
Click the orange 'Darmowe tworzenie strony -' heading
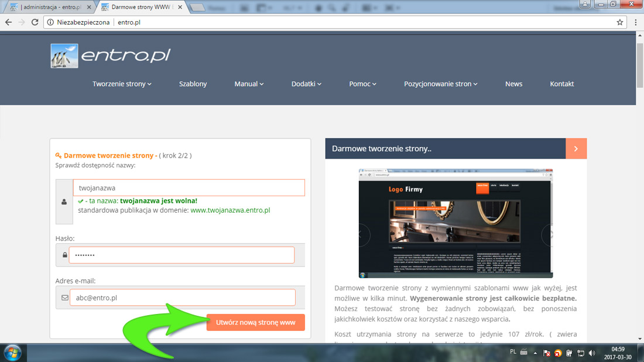pyautogui.click(x=111, y=155)
